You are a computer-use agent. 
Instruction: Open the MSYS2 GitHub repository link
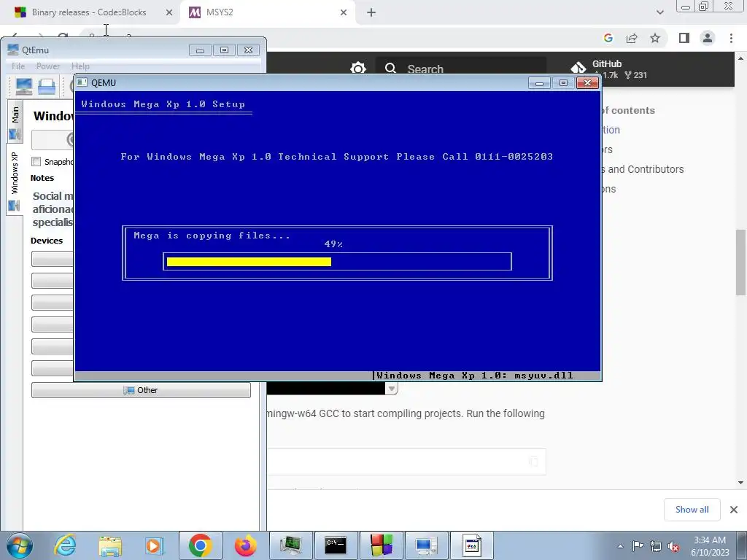pos(609,69)
